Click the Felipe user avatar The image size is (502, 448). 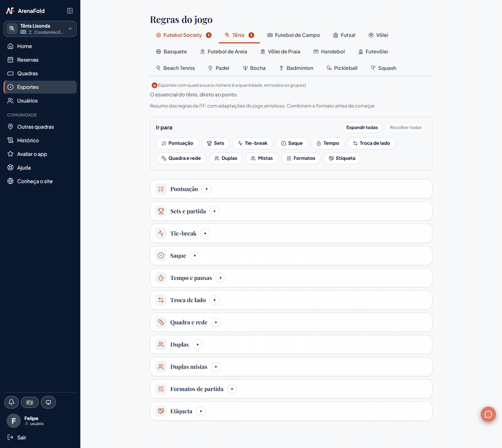click(13, 421)
